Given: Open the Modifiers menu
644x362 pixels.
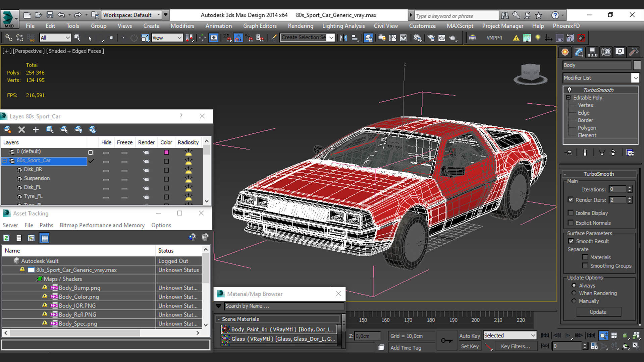Looking at the screenshot, I should click(x=182, y=26).
